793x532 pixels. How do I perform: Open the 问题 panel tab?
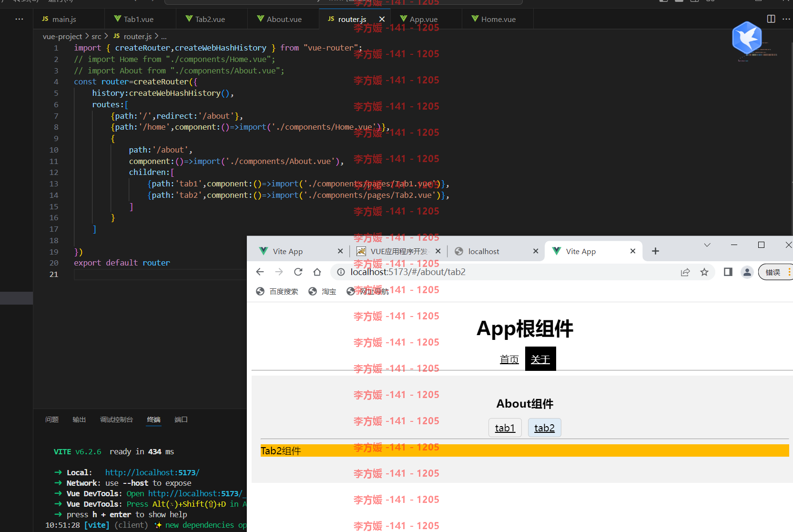(x=52, y=419)
